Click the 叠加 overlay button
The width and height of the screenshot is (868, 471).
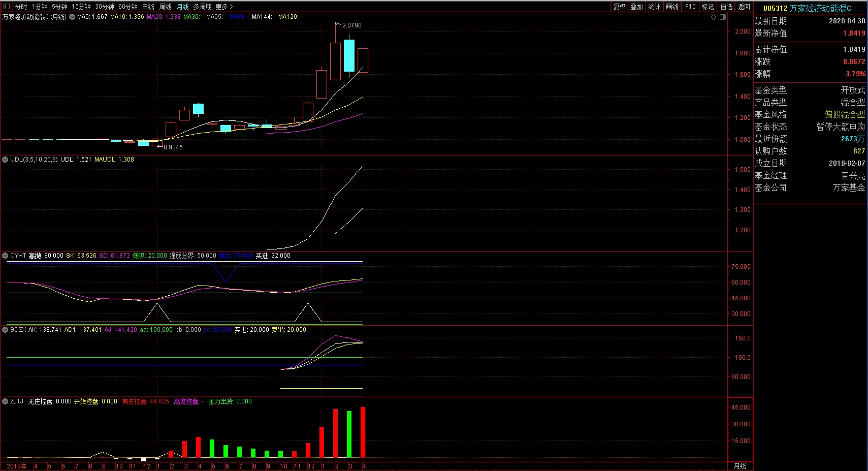pos(637,7)
